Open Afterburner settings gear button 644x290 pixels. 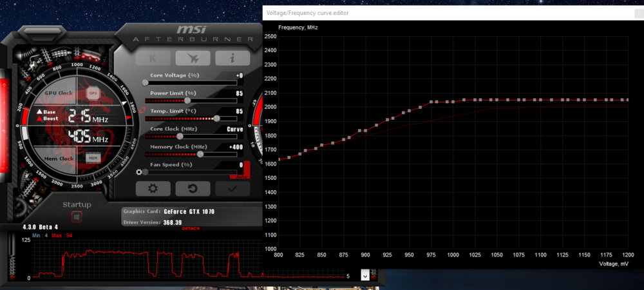pos(153,188)
